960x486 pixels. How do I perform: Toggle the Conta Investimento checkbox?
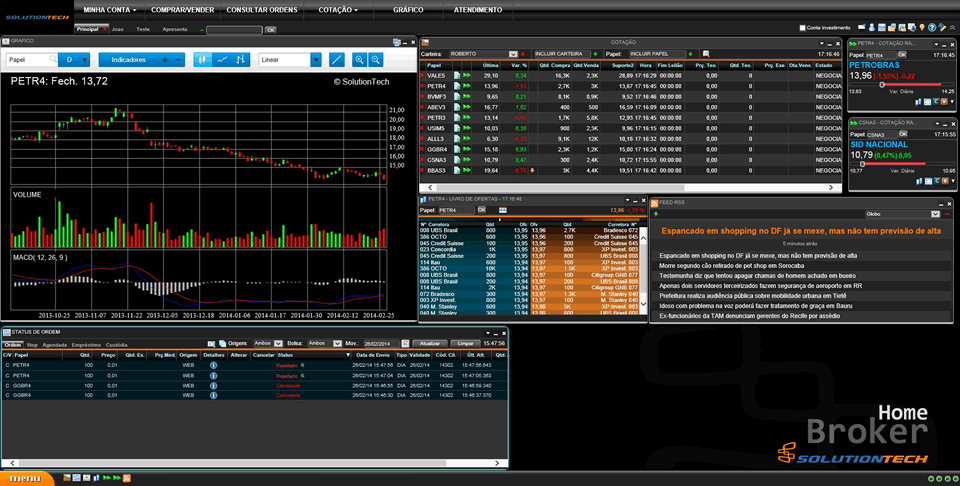click(803, 28)
